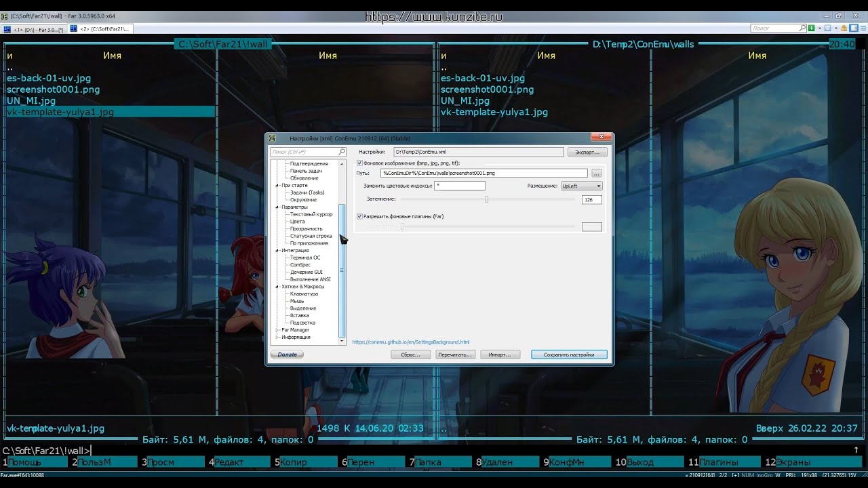Open the SettingsBackground.html help link

411,342
